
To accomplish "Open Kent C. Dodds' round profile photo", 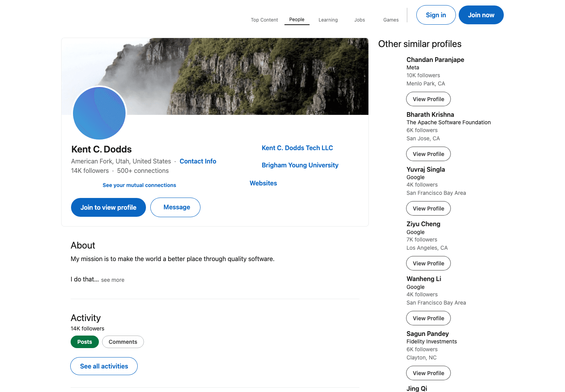I will [x=99, y=113].
